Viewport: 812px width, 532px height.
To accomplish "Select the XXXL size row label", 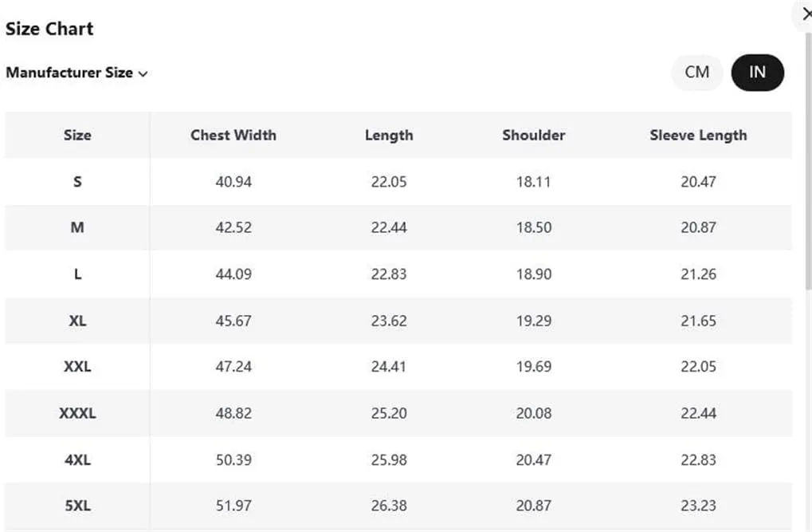I will pyautogui.click(x=77, y=413).
